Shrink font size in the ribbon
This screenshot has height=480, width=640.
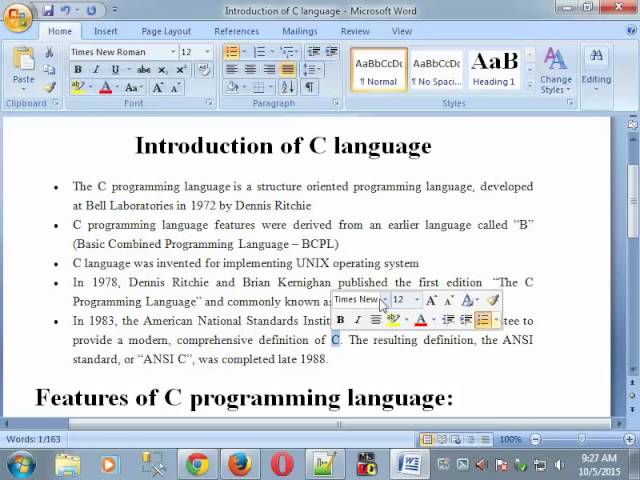click(x=176, y=87)
